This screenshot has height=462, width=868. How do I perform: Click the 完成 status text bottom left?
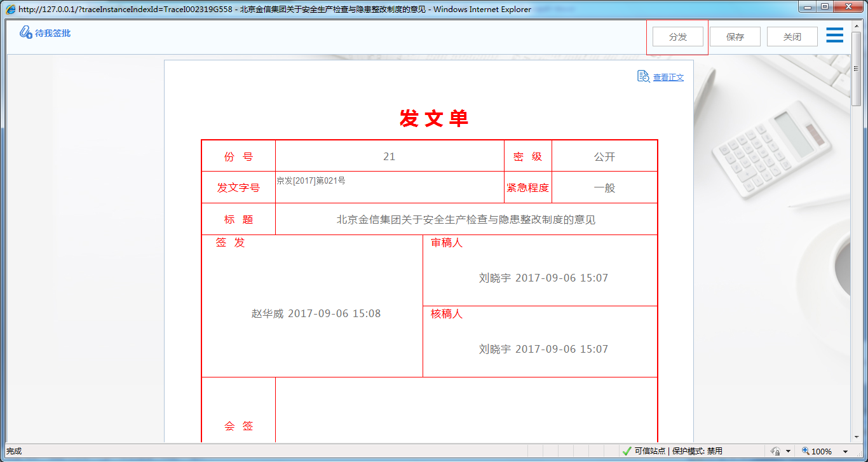13,451
